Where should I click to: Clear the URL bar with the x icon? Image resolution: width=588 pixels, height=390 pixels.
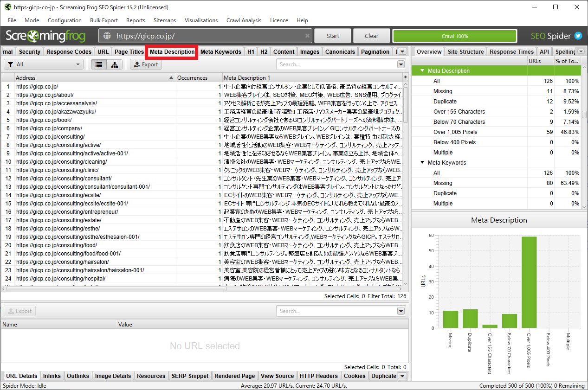pyautogui.click(x=307, y=36)
